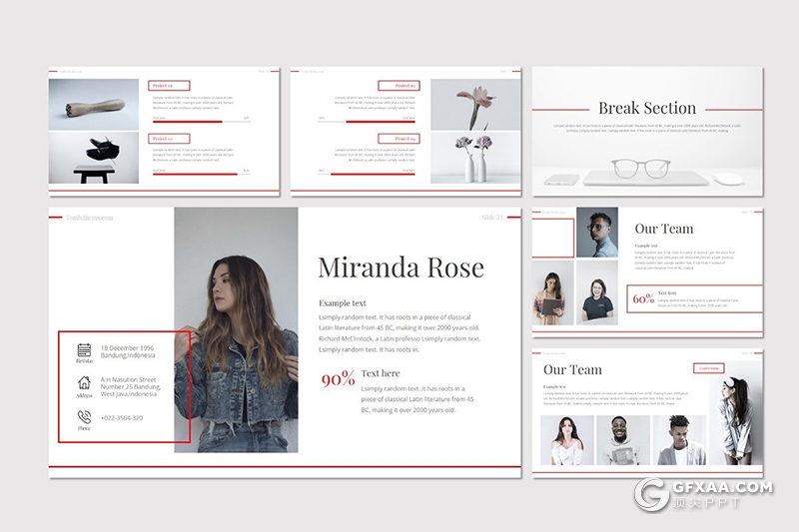799x532 pixels.
Task: Click the Miranda Rose portrait photo
Action: 236,329
